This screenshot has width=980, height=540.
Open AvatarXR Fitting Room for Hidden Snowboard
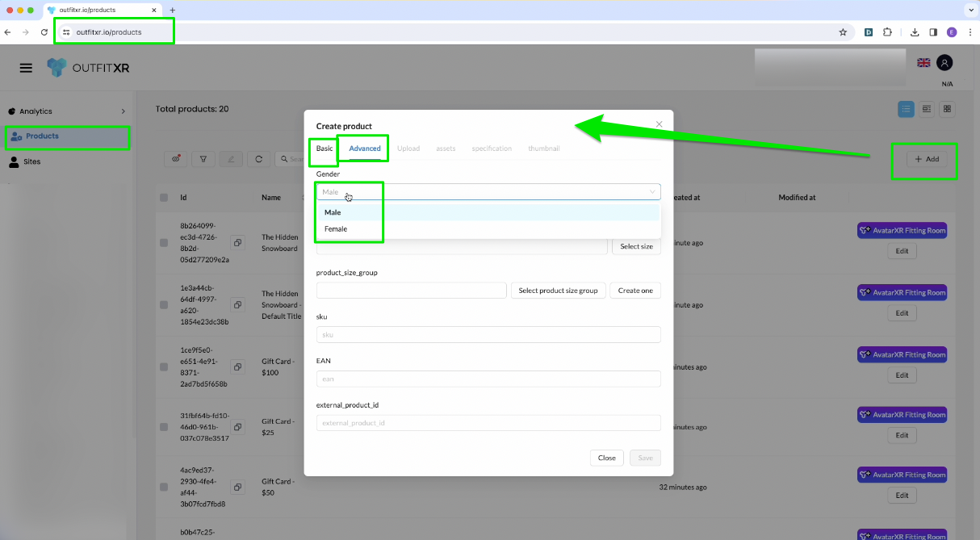pyautogui.click(x=902, y=230)
